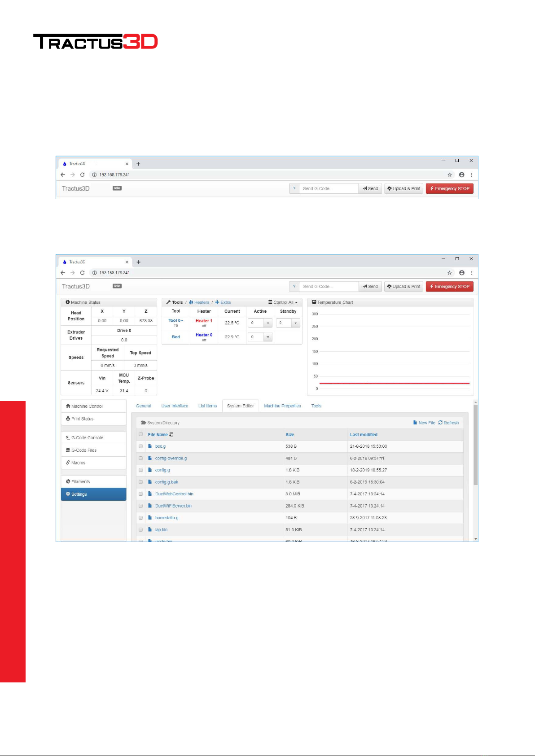Switch to the Machine Properties tab

282,406
